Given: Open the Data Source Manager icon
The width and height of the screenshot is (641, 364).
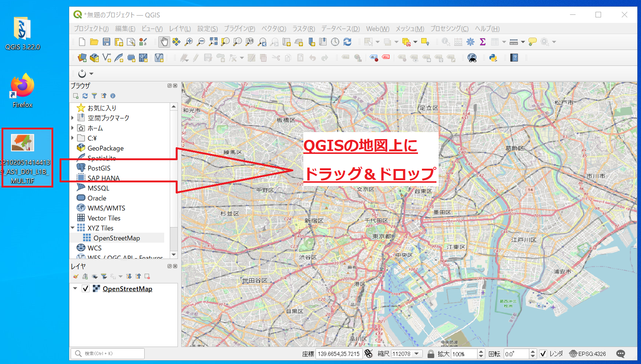Looking at the screenshot, I should point(82,58).
